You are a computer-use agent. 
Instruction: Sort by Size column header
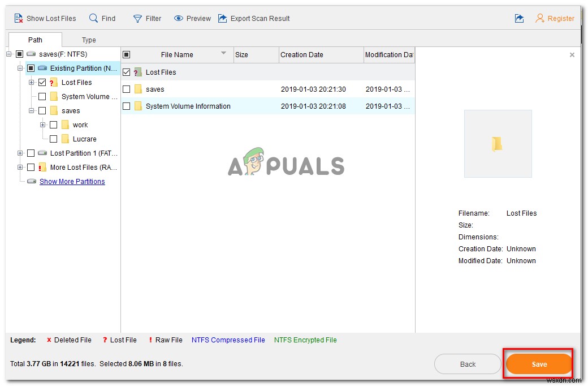[x=256, y=54]
